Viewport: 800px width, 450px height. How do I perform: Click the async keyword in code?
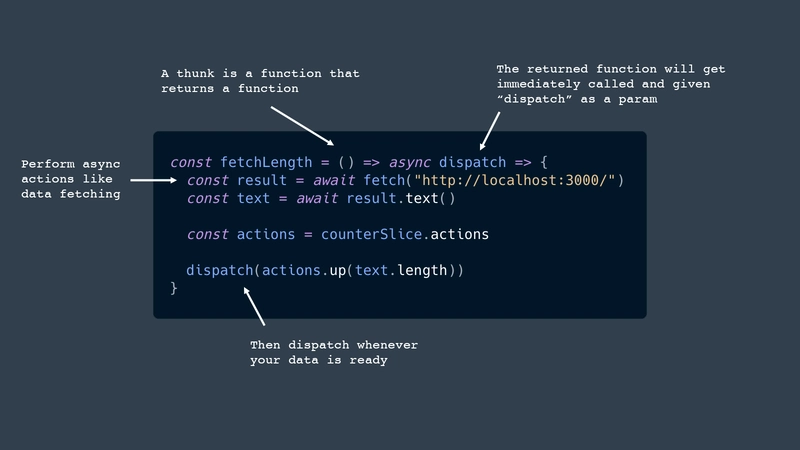pyautogui.click(x=409, y=163)
